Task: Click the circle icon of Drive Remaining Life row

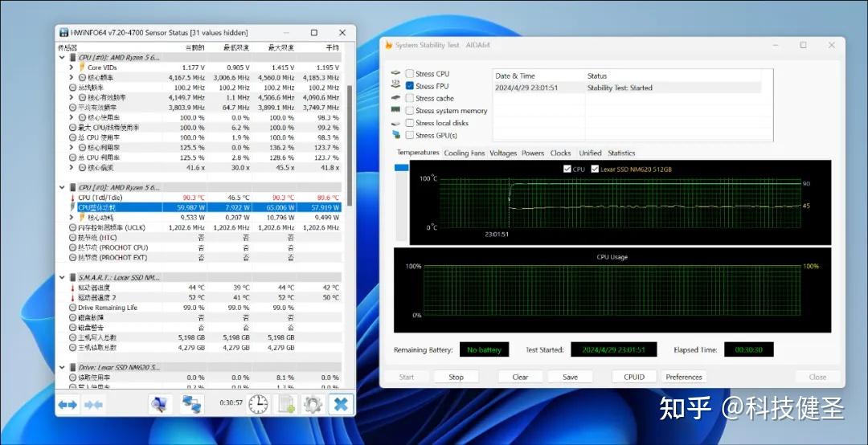Action: (72, 308)
